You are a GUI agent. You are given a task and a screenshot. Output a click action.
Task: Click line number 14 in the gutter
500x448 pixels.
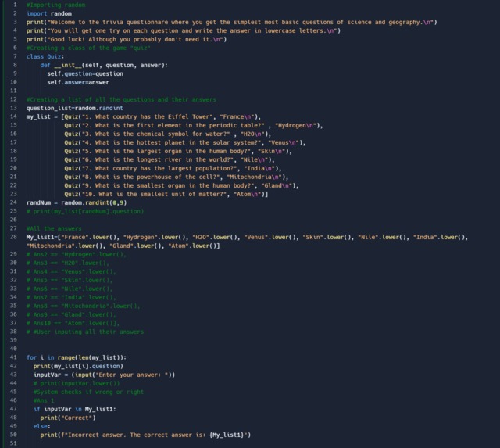click(13, 116)
